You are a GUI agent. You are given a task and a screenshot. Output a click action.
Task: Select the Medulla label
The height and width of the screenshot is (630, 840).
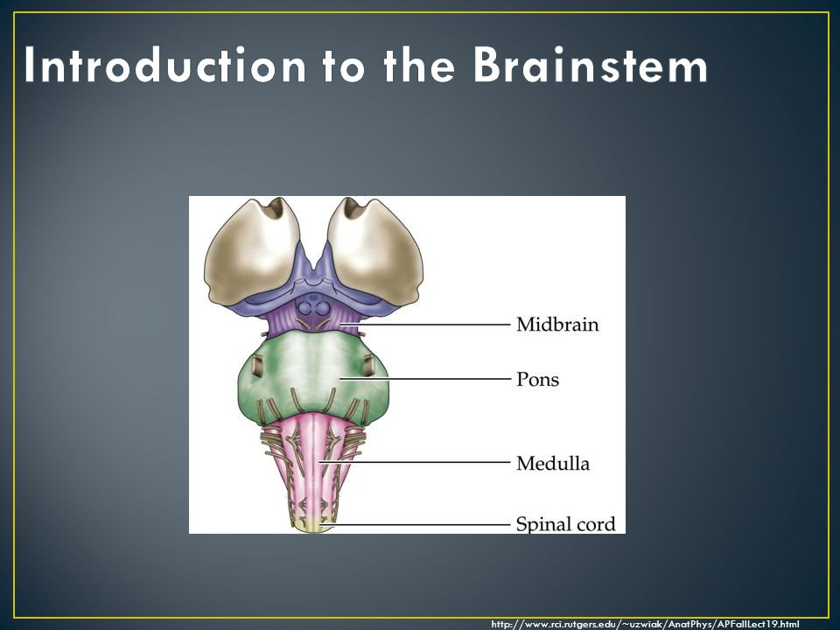[x=552, y=464]
